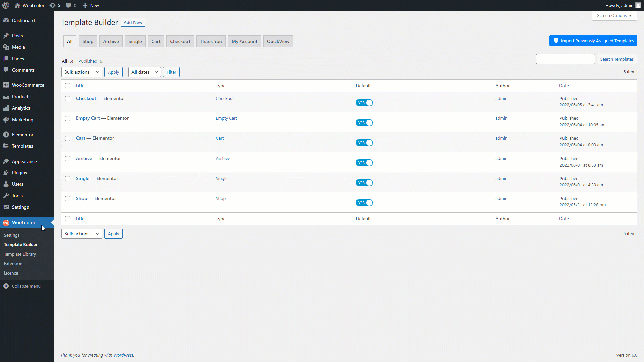Switch to the Thank You tab
The width and height of the screenshot is (644, 362).
[x=211, y=41]
